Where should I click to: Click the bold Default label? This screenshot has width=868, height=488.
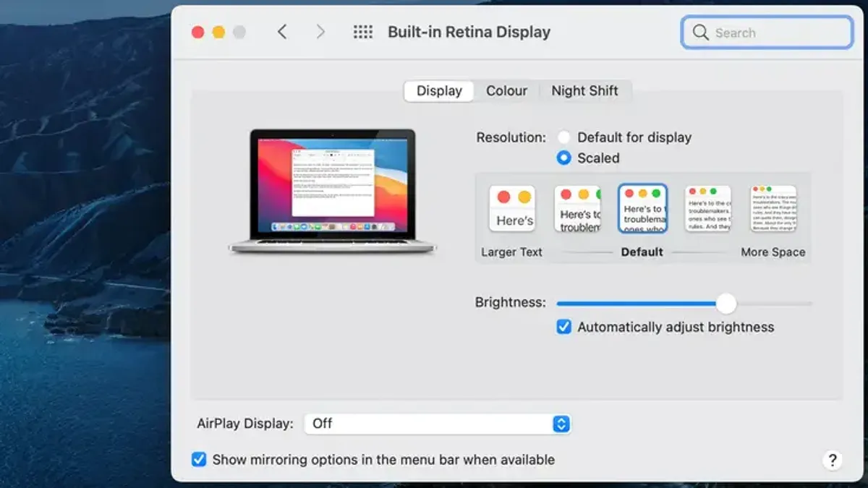pyautogui.click(x=642, y=252)
